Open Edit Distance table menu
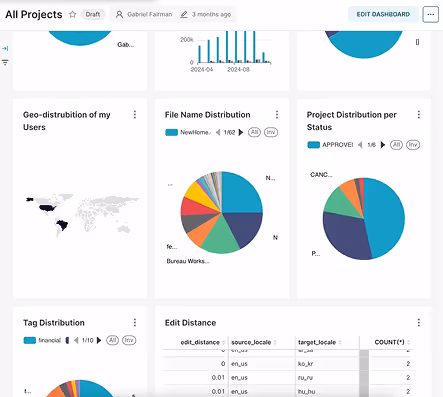 (x=419, y=322)
